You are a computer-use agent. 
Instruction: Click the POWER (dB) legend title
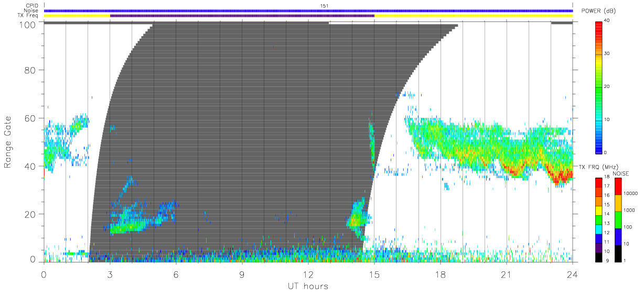tap(598, 12)
